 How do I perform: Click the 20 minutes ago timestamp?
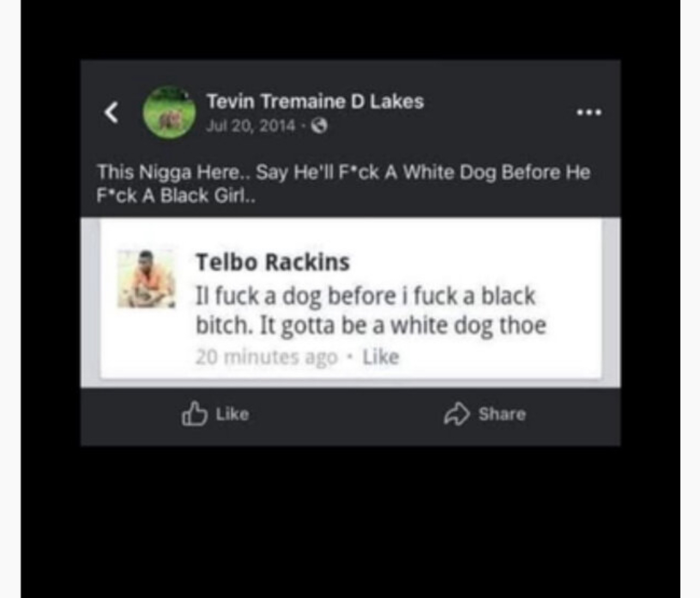[267, 357]
